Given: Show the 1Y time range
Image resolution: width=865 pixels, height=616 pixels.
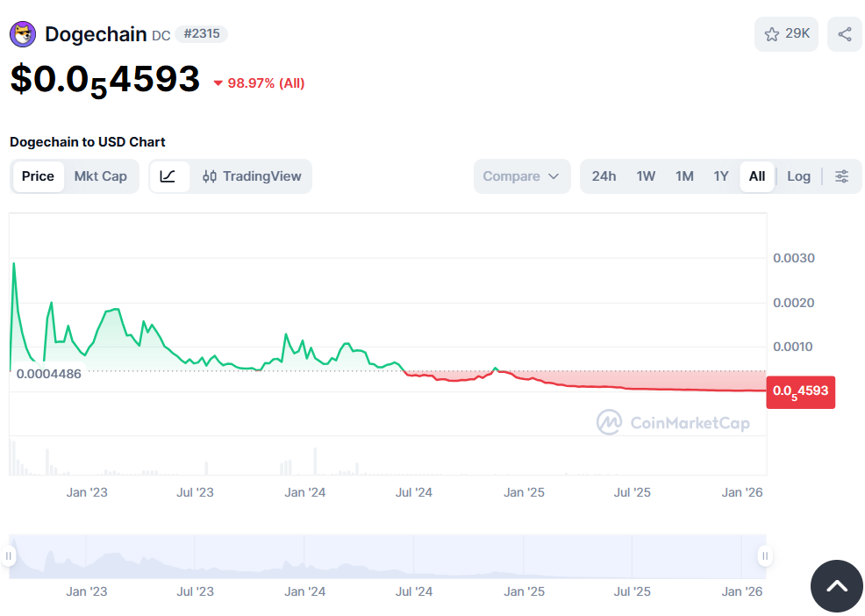Looking at the screenshot, I should pyautogui.click(x=721, y=176).
